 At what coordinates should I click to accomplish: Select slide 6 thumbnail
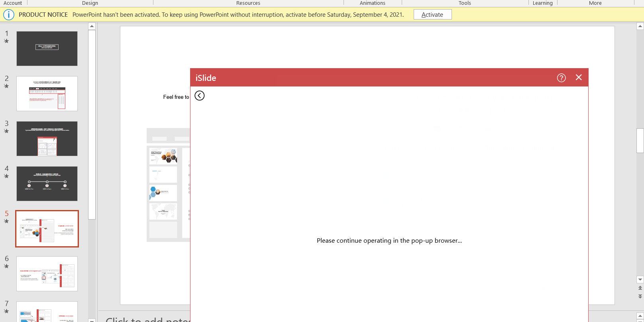click(47, 274)
